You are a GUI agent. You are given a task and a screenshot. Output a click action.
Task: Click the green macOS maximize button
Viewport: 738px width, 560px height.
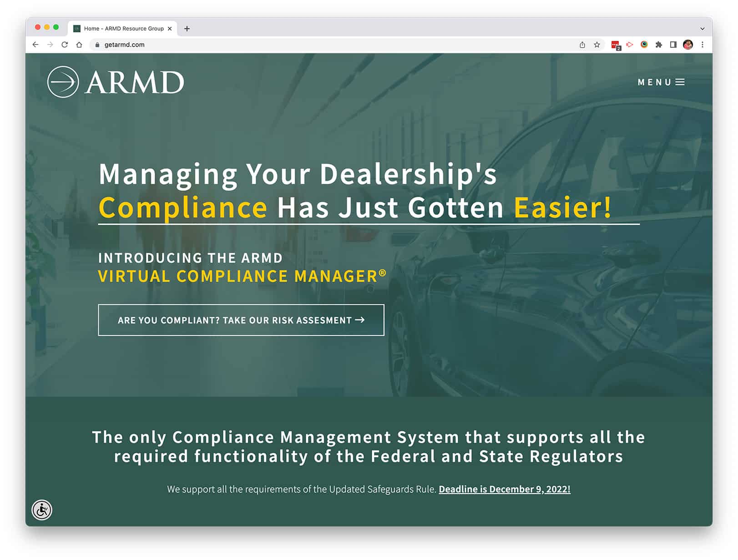(x=56, y=27)
